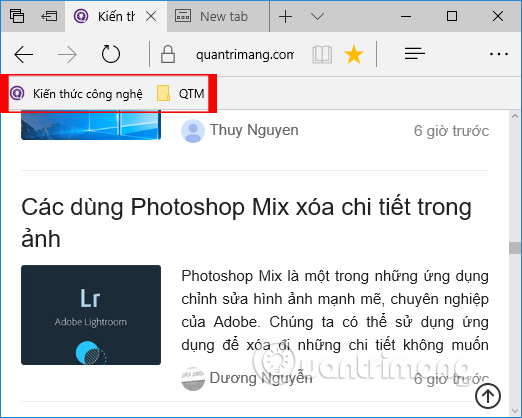This screenshot has width=522, height=418.
Task: Expand tab previews chevron
Action: click(317, 16)
